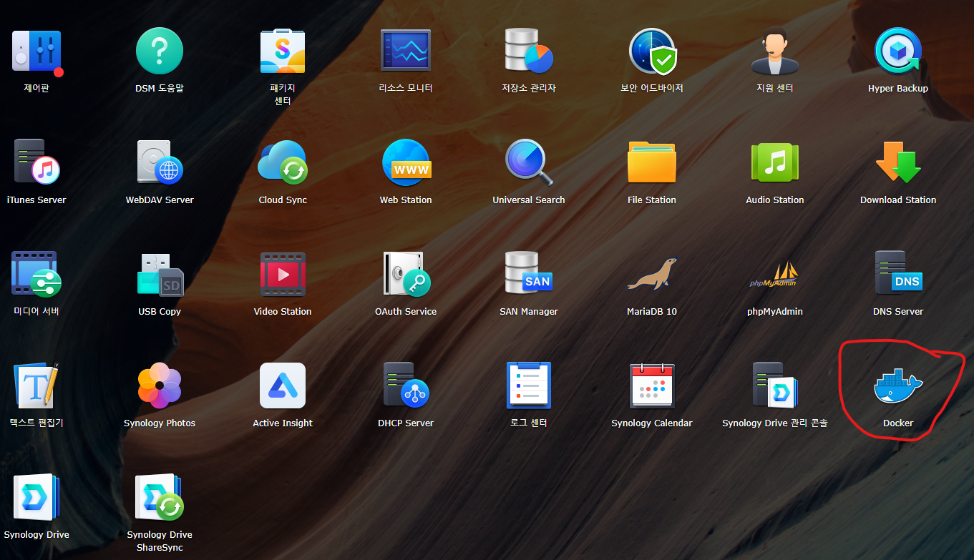Open MariaDB 10 seal icon
Image resolution: width=974 pixels, height=560 pixels.
coord(652,274)
